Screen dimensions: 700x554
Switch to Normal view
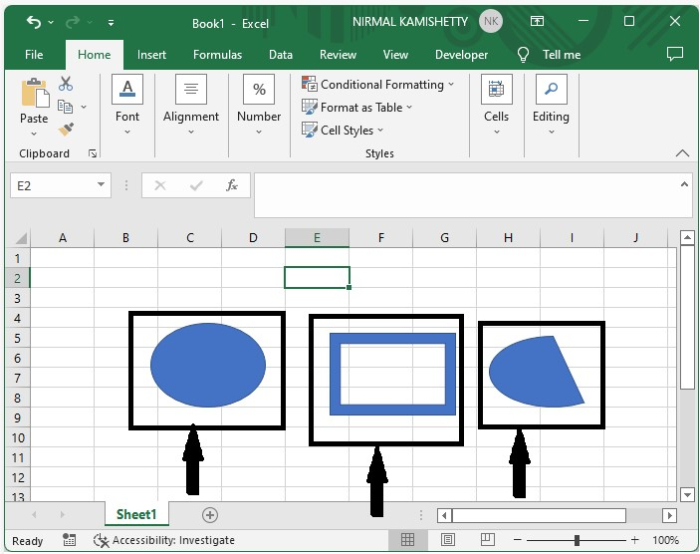click(x=408, y=540)
